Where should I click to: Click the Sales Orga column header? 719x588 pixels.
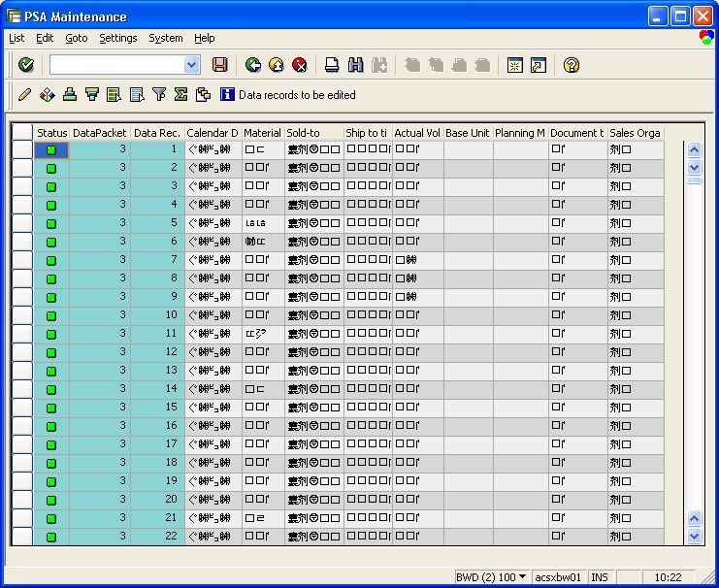pyautogui.click(x=636, y=133)
